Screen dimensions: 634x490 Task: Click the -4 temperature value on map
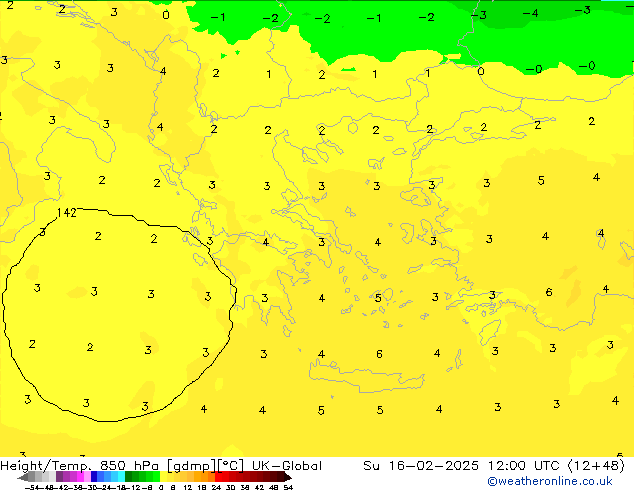(530, 13)
